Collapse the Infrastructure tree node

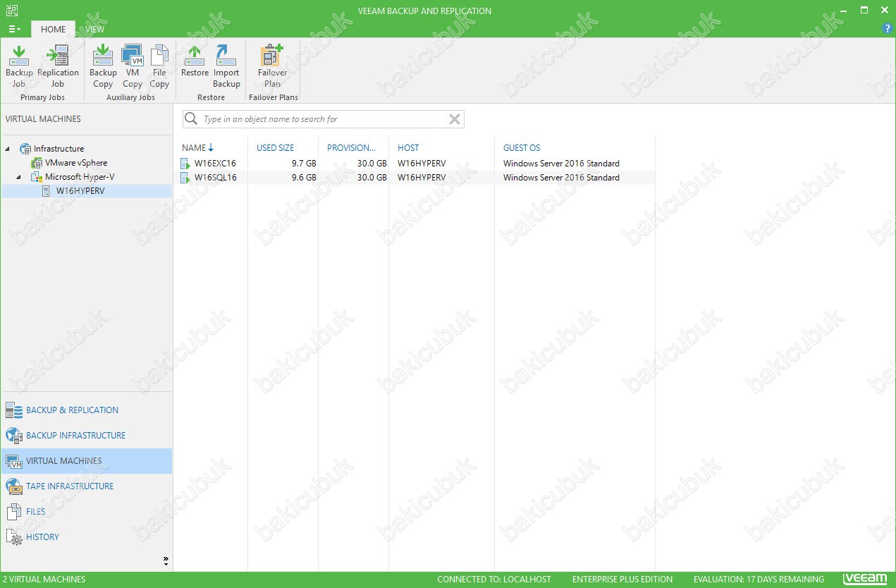pos(8,149)
